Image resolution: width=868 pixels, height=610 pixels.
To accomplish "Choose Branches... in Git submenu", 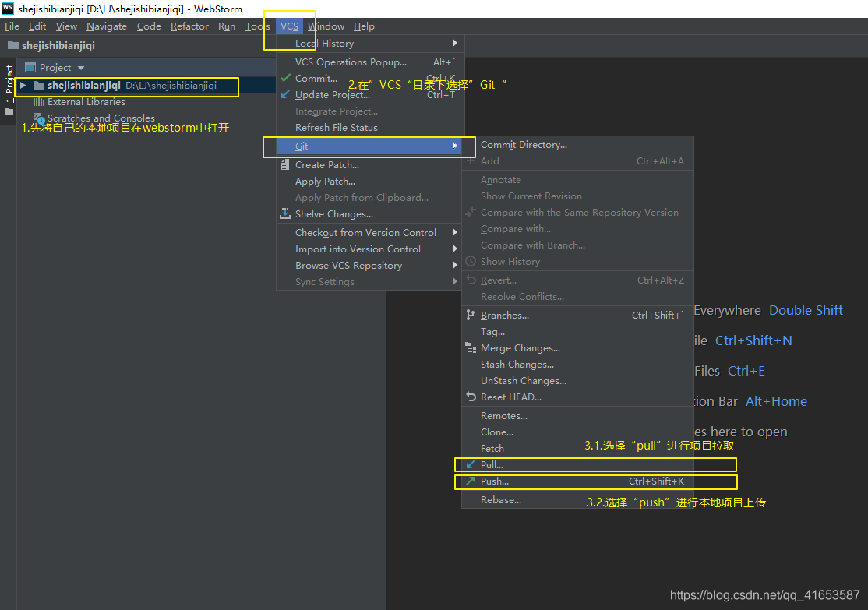I will (578, 315).
